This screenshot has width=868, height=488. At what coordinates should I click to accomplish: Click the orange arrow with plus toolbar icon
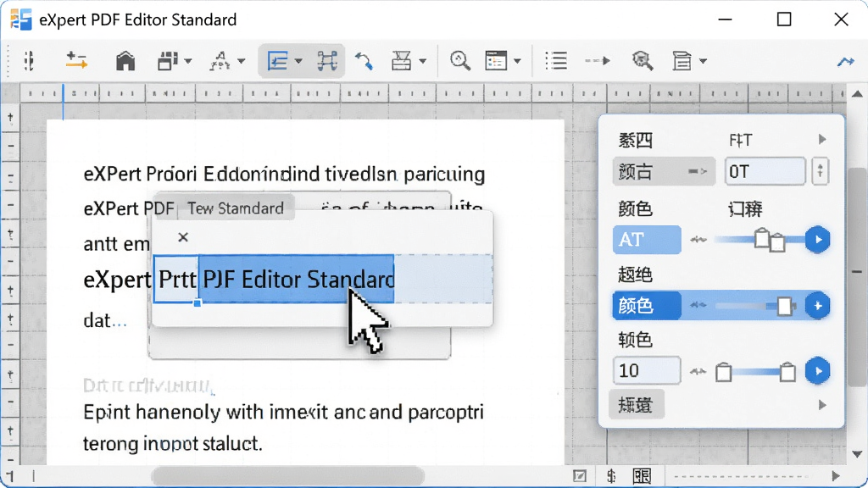point(76,60)
